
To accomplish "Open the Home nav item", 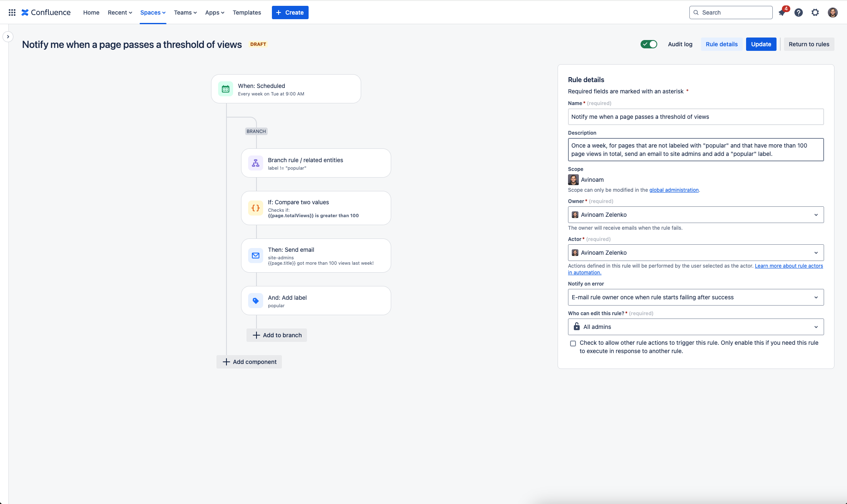I will pyautogui.click(x=91, y=13).
